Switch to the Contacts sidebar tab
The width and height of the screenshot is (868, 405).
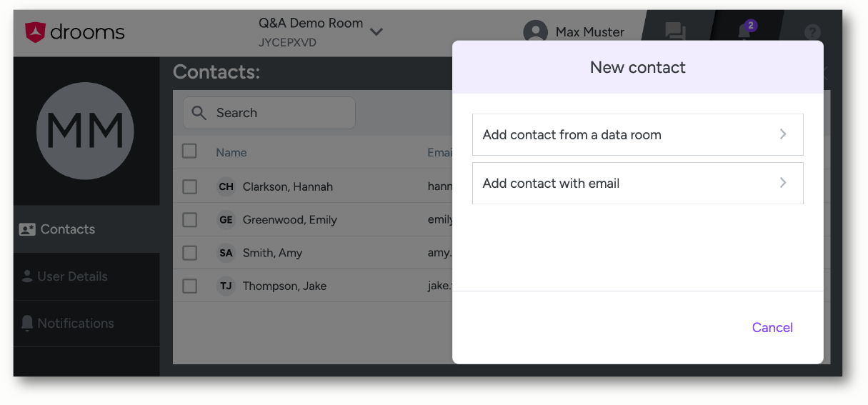click(68, 229)
